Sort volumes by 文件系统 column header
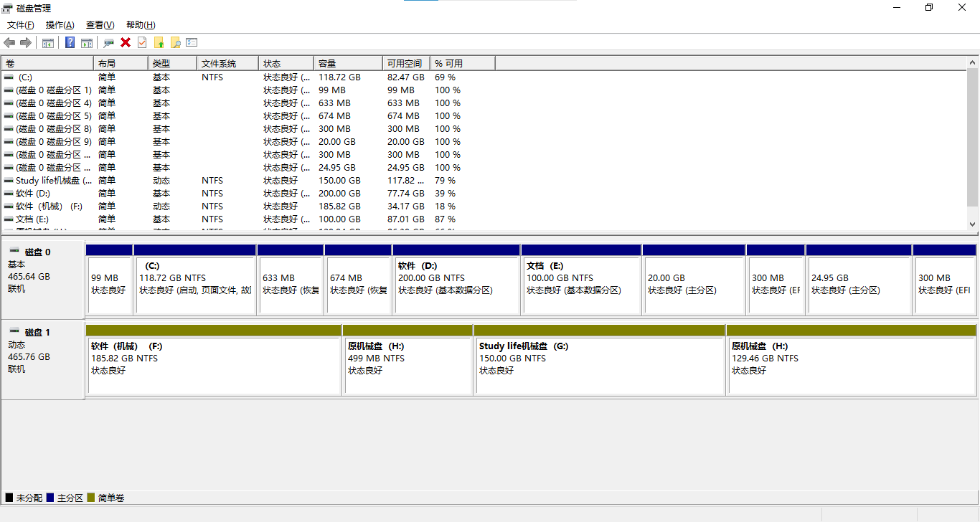Screen dimensions: 980x522 227,64
